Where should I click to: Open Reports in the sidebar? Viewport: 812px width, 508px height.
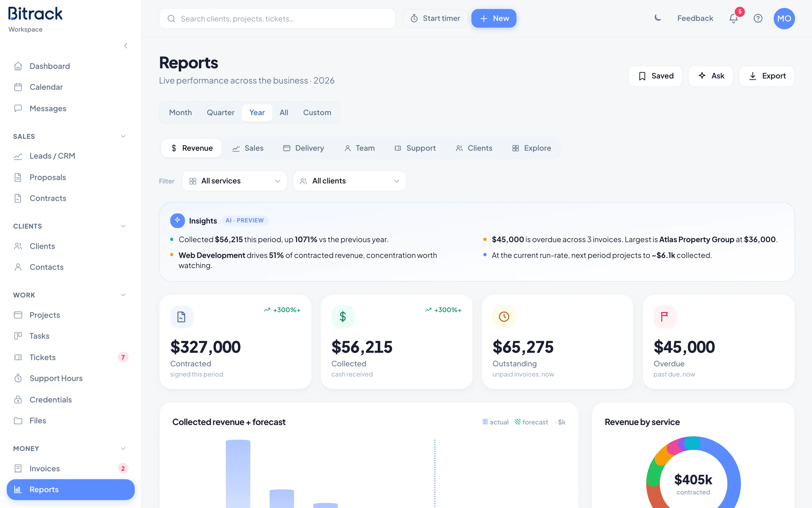tap(70, 490)
